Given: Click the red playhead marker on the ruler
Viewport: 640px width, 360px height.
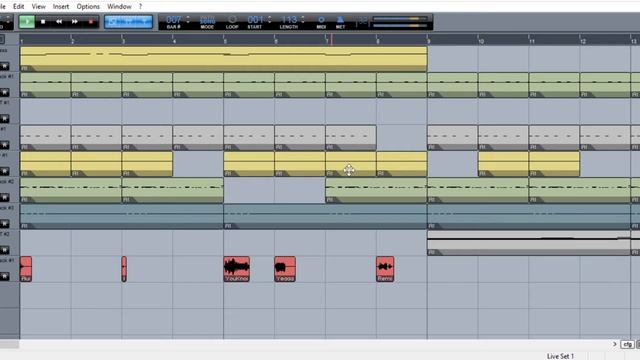Looking at the screenshot, I should click(x=331, y=39).
